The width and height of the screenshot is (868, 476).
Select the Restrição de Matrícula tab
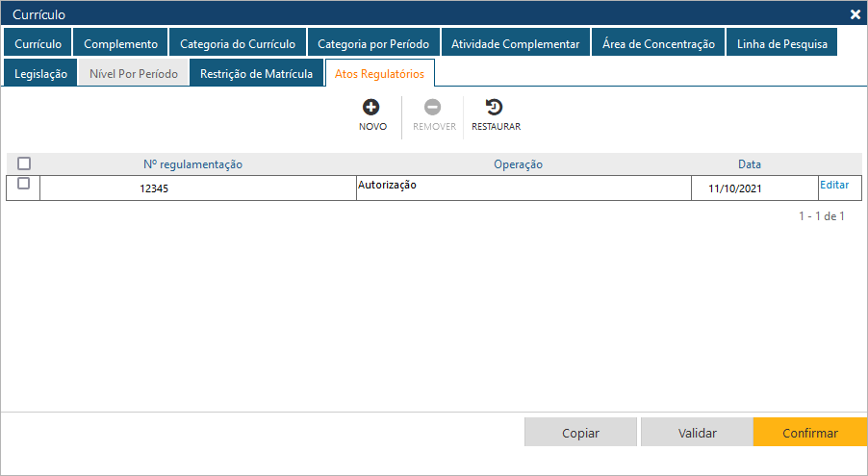click(x=256, y=74)
